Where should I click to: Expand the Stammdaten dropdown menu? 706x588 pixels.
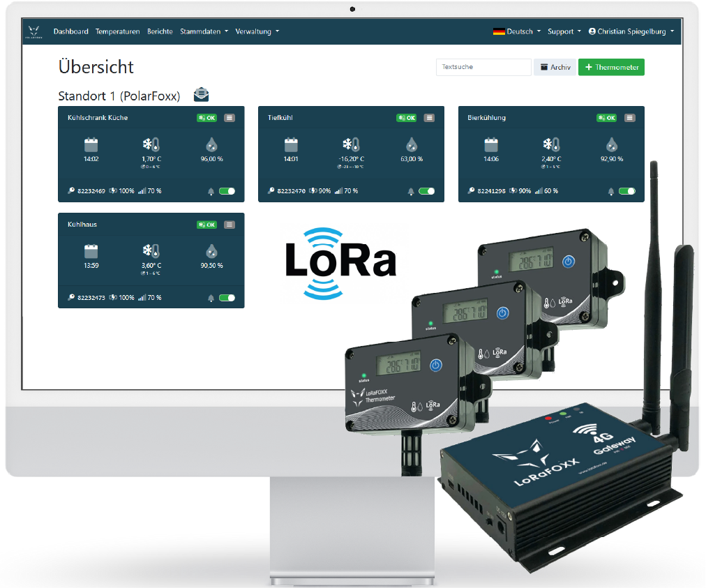pyautogui.click(x=204, y=31)
